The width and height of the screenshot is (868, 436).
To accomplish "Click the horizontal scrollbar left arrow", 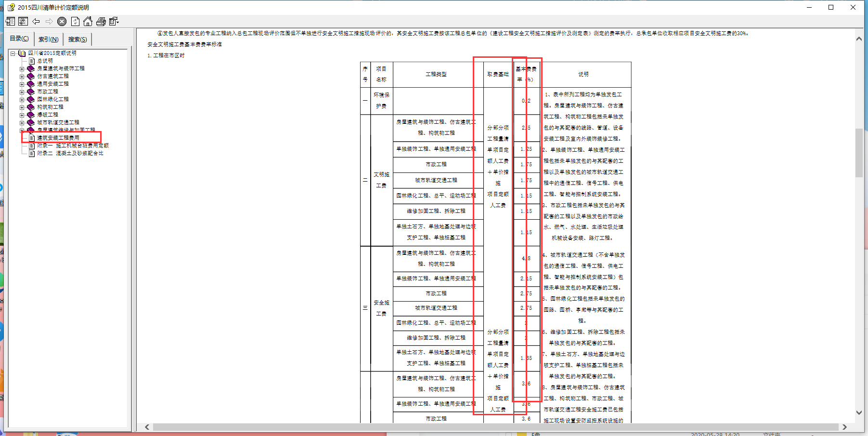I will pos(147,427).
